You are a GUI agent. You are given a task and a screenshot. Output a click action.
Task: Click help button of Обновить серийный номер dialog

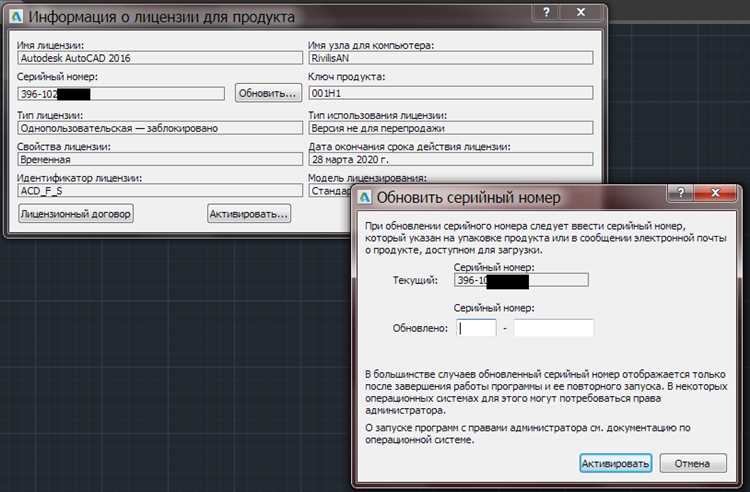click(x=681, y=193)
